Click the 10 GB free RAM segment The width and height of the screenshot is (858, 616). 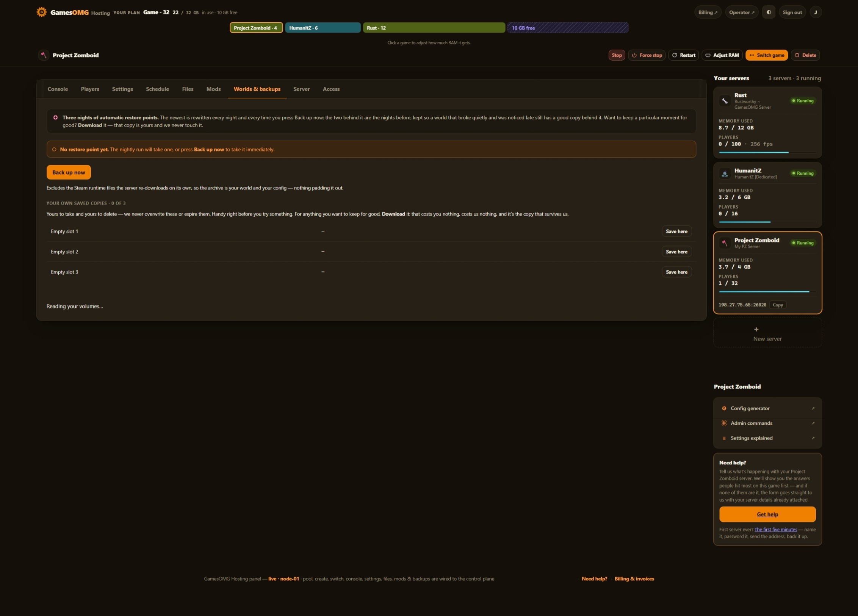pyautogui.click(x=568, y=28)
